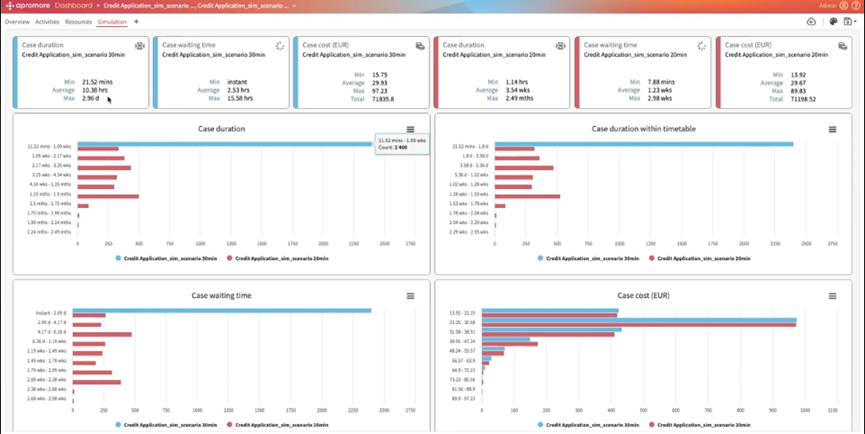Expand the dropdown arrow beside the save icon
The width and height of the screenshot is (865, 434).
[855, 22]
